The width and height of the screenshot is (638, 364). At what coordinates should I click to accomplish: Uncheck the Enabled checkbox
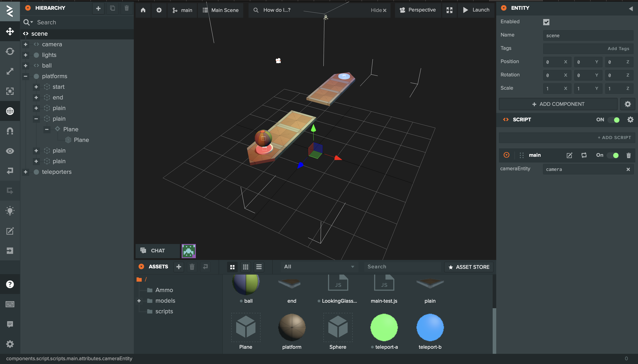pos(546,22)
